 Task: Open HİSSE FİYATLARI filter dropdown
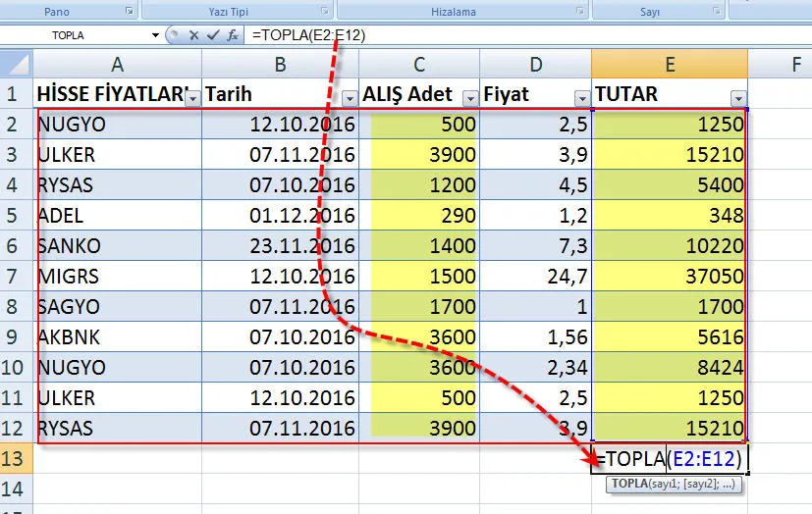(192, 97)
